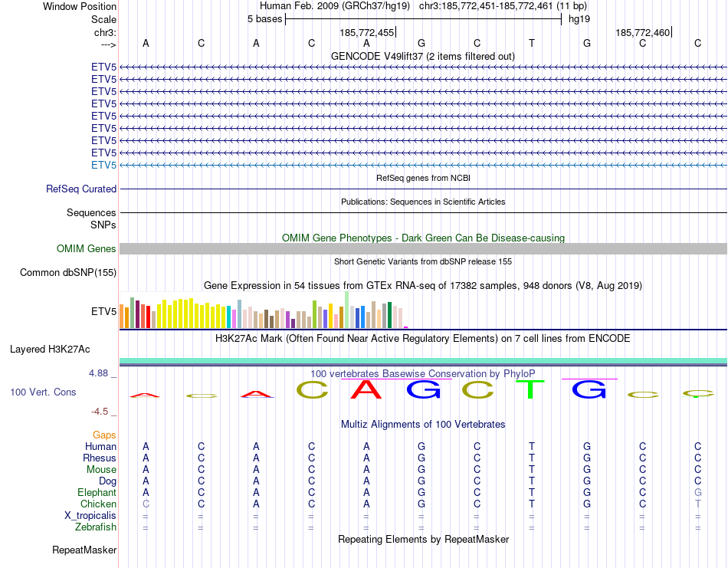
Task: Click the RefSeq Curated label
Action: (x=81, y=189)
